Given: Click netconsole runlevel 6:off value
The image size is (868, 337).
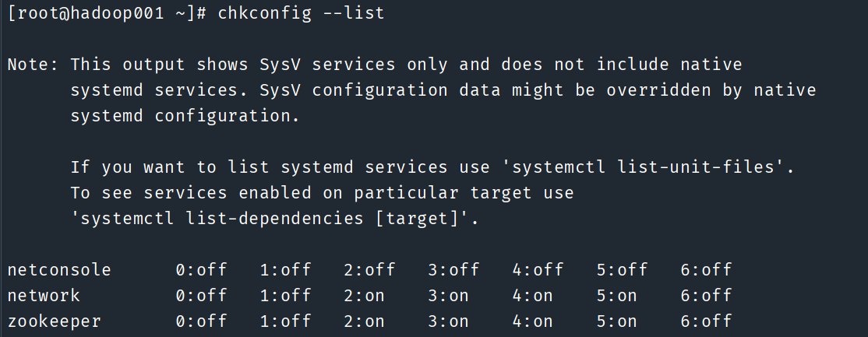Looking at the screenshot, I should click(x=706, y=270).
